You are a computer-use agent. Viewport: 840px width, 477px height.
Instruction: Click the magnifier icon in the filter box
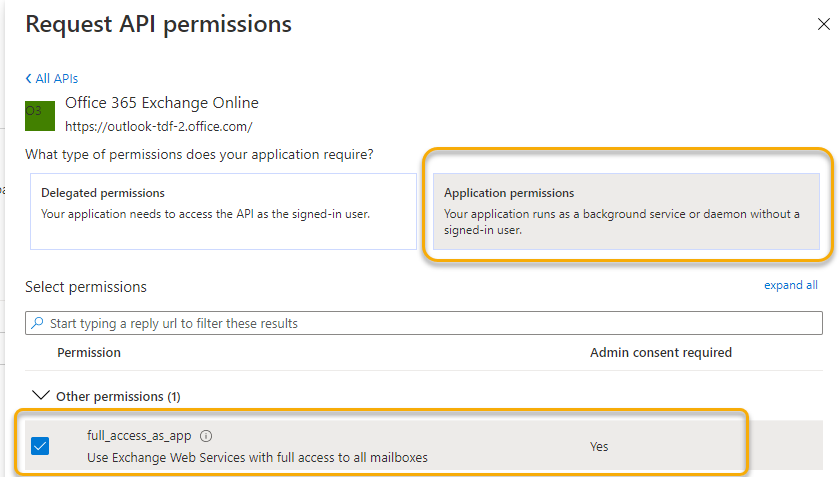coord(38,323)
